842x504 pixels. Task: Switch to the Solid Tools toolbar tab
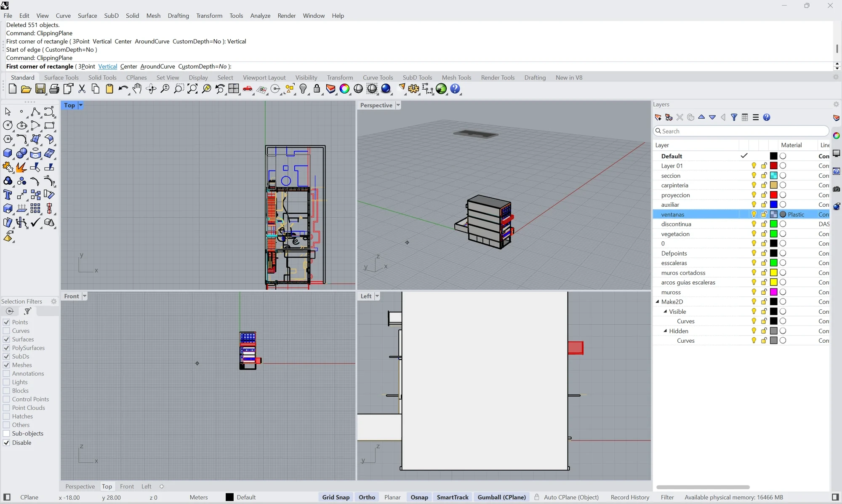click(102, 77)
